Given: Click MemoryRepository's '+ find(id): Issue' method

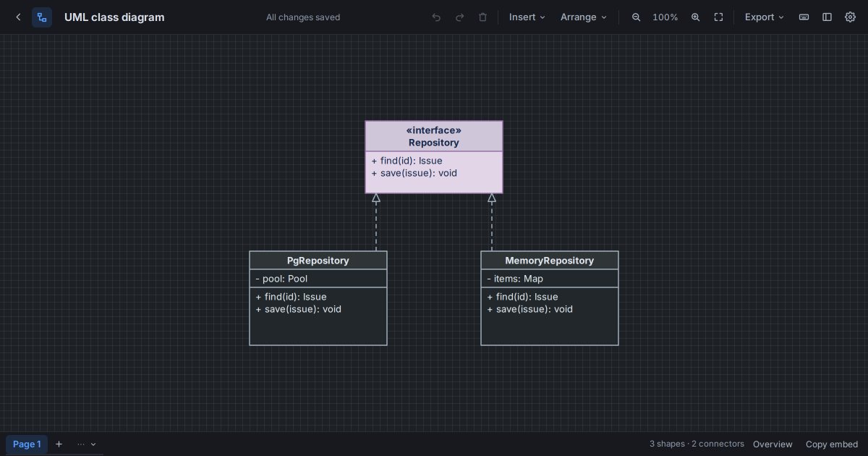Looking at the screenshot, I should tap(522, 297).
